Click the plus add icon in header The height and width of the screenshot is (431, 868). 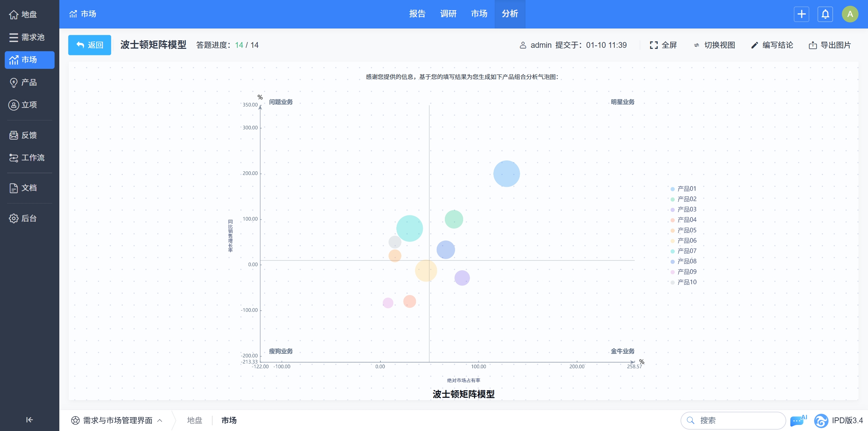[801, 14]
